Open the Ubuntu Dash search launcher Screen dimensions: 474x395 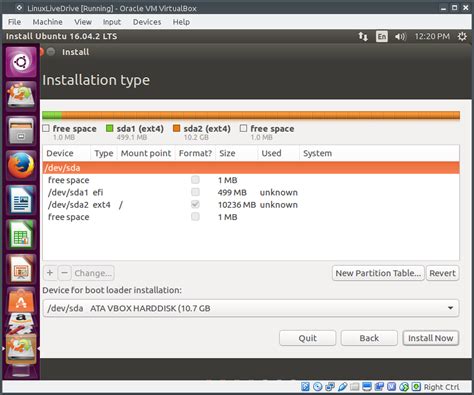pyautogui.click(x=21, y=62)
